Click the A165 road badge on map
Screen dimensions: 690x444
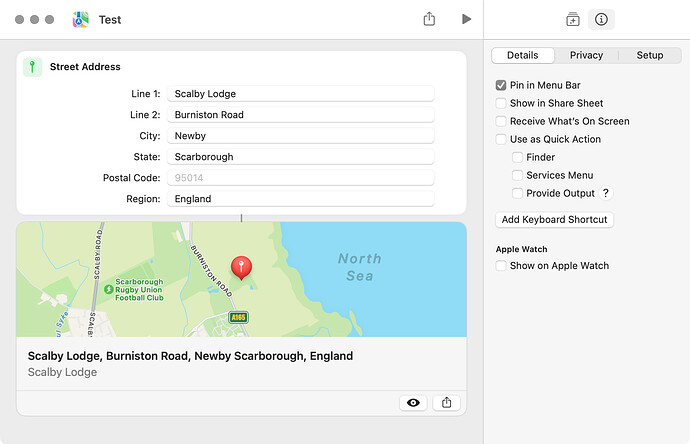click(238, 317)
